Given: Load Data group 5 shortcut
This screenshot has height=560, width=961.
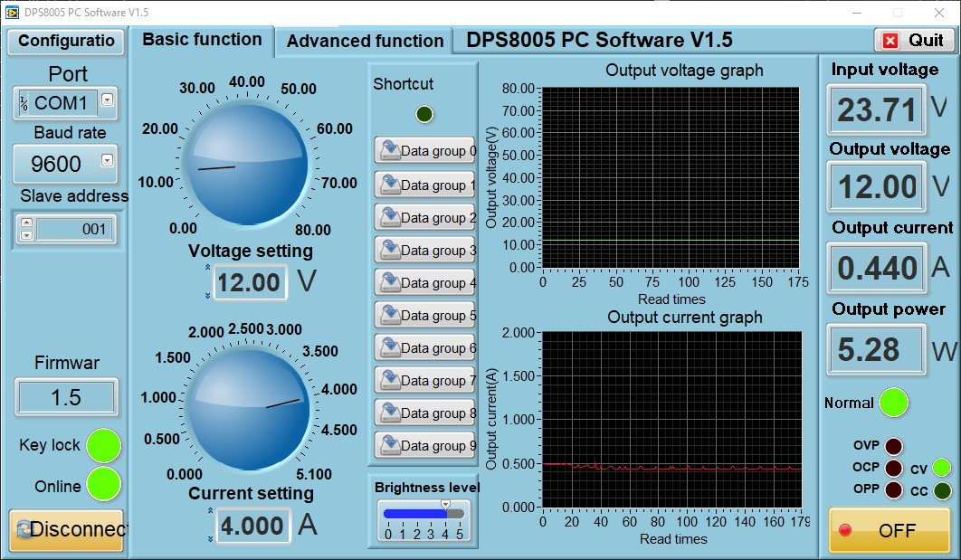Looking at the screenshot, I should (x=425, y=315).
